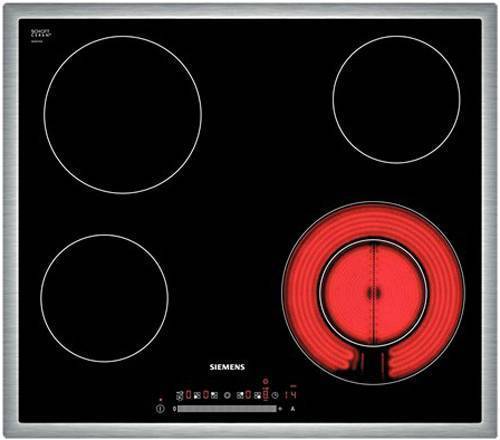Tap the timer clock icon
500x440 pixels.
click(x=275, y=395)
